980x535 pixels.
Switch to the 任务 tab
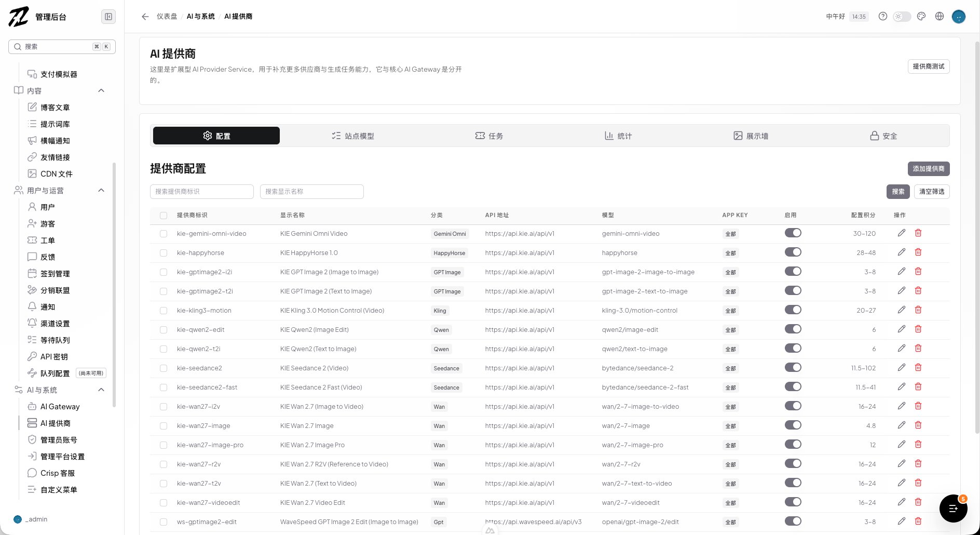489,136
